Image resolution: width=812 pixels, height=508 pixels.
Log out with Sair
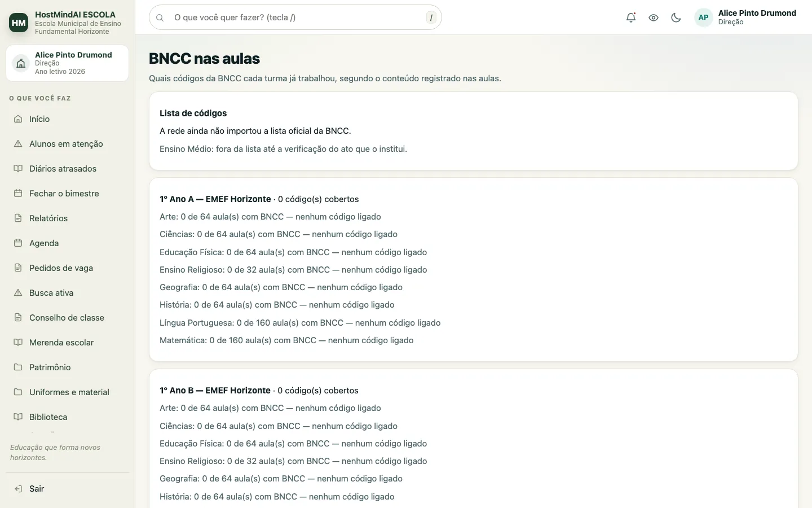tap(67, 489)
